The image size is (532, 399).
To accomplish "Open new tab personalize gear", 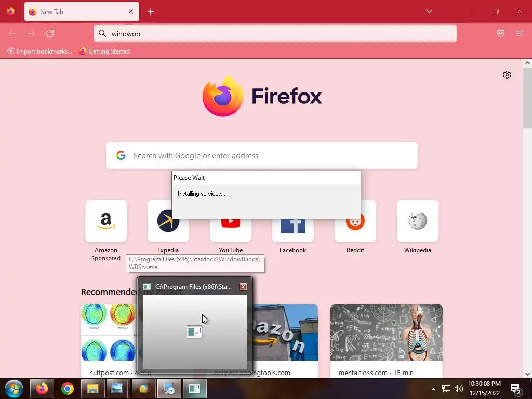I will (507, 75).
